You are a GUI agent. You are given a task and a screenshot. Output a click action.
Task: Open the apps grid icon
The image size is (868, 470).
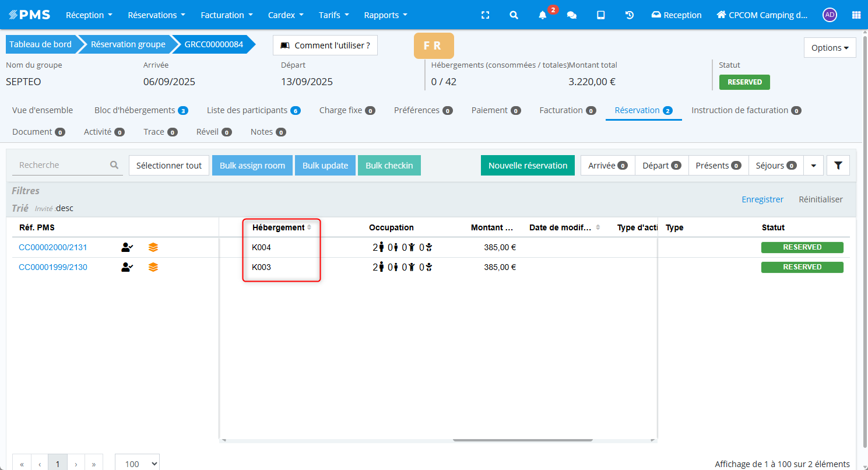856,15
